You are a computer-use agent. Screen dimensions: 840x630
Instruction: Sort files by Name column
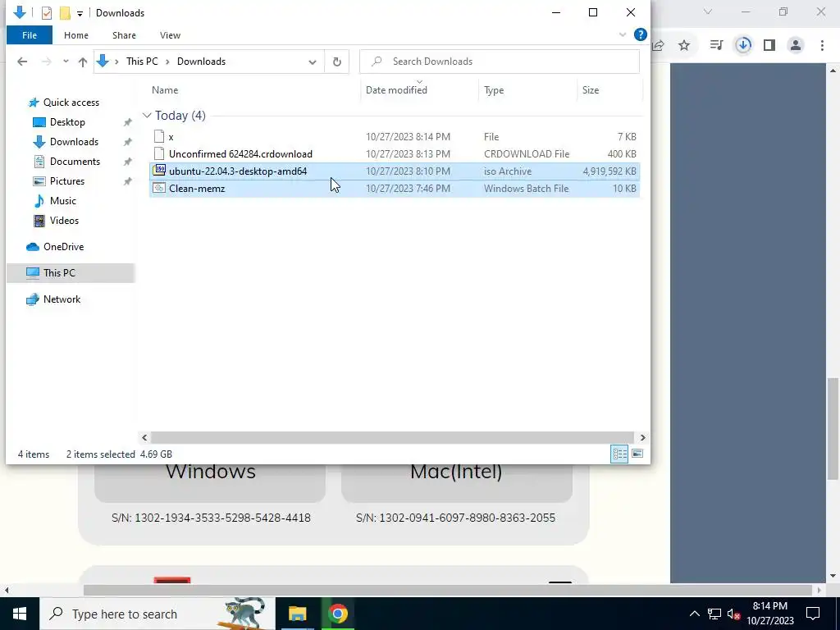[x=165, y=90]
